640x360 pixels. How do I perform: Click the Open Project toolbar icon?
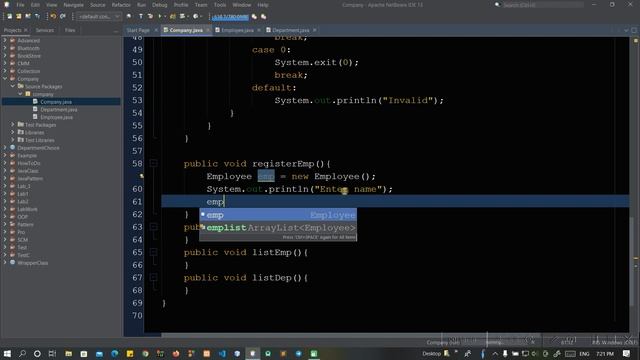28,16
